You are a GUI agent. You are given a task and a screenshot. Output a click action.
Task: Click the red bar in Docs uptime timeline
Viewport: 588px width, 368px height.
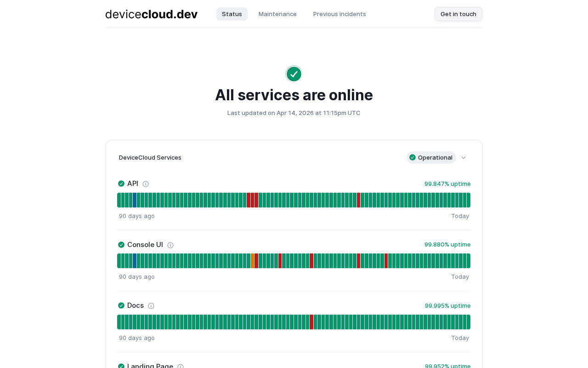click(x=311, y=322)
